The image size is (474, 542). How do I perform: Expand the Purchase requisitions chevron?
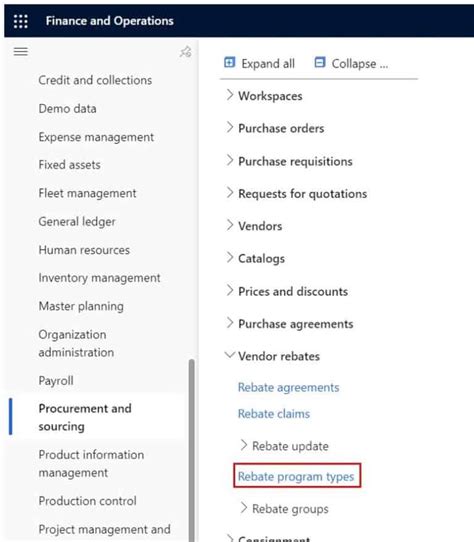coord(230,160)
